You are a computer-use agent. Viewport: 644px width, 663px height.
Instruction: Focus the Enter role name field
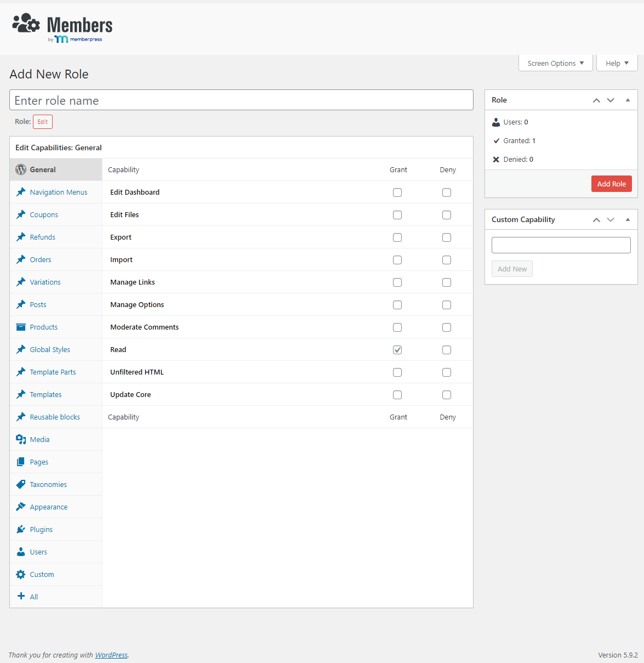pos(241,100)
